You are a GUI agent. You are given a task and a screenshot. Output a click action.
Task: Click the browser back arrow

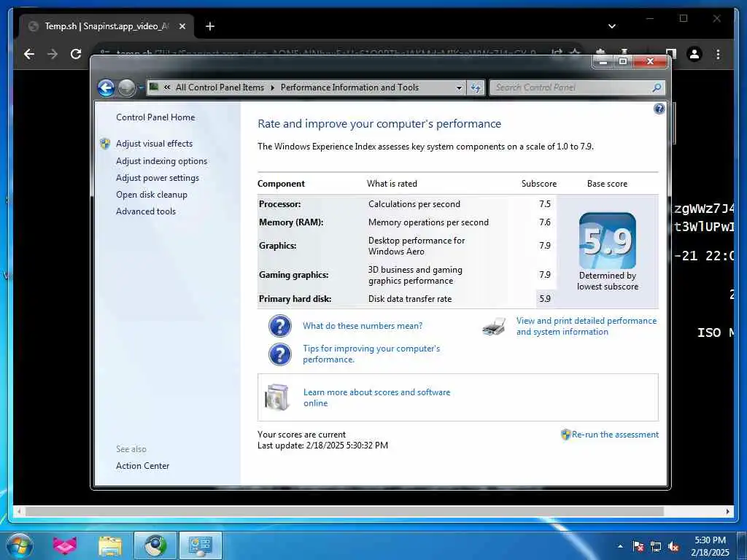click(29, 54)
